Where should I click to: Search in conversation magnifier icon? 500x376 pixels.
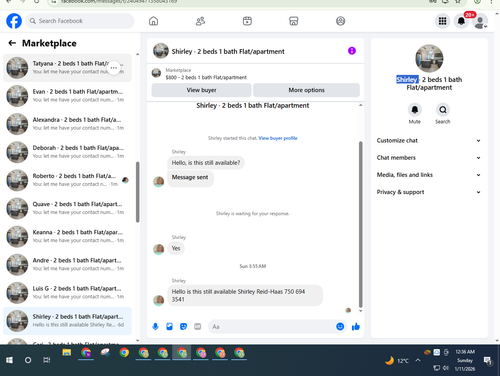coord(443,110)
